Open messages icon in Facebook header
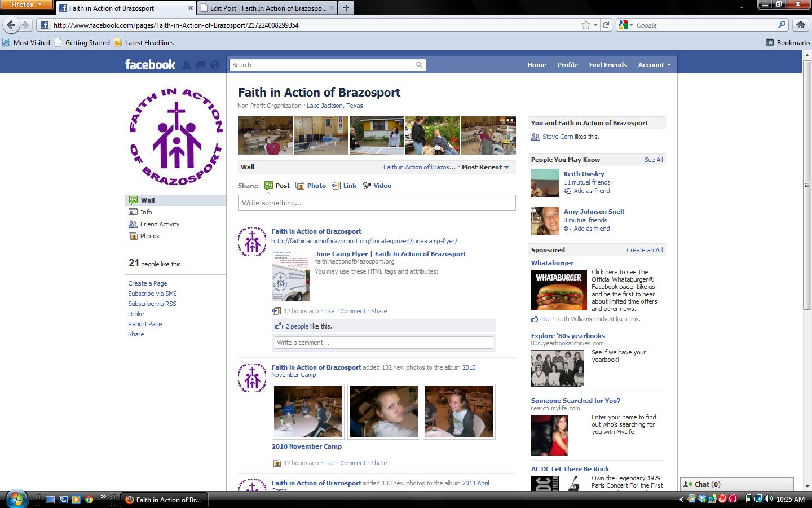812x508 pixels. point(201,65)
